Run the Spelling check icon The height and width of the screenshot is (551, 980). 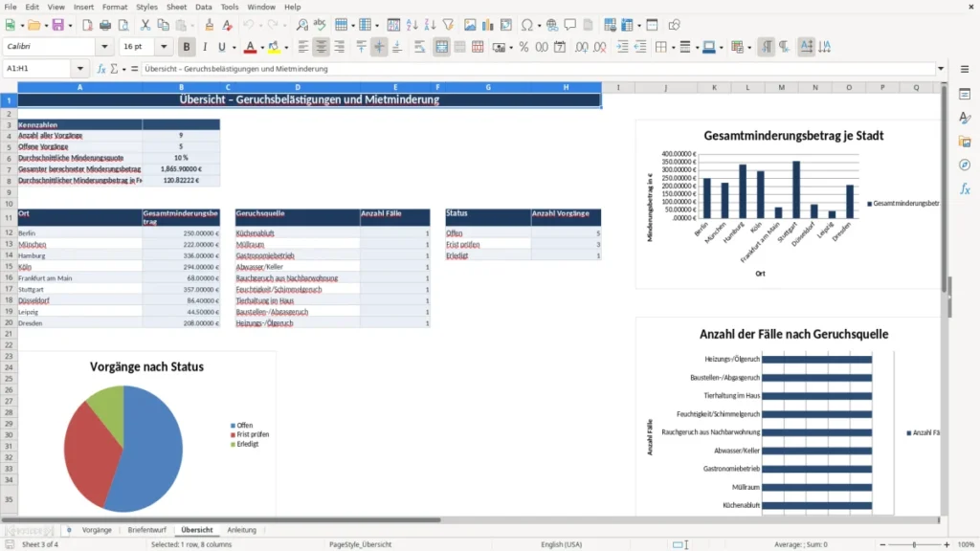tap(320, 25)
